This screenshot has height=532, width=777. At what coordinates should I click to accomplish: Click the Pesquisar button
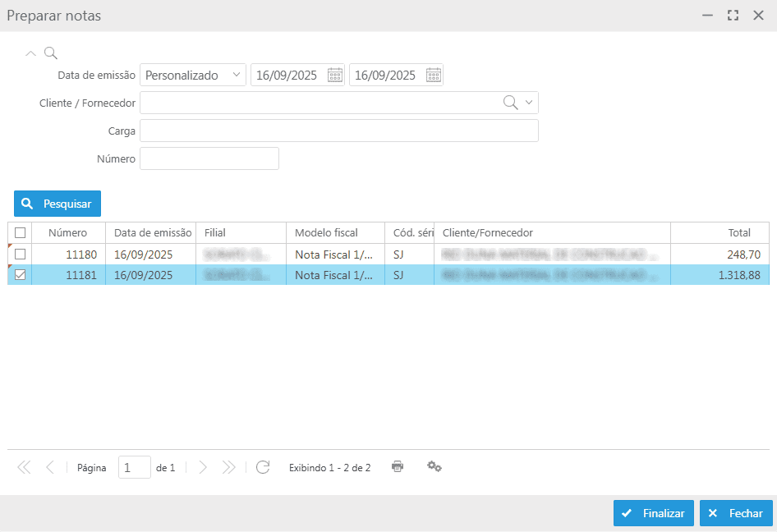pos(57,204)
